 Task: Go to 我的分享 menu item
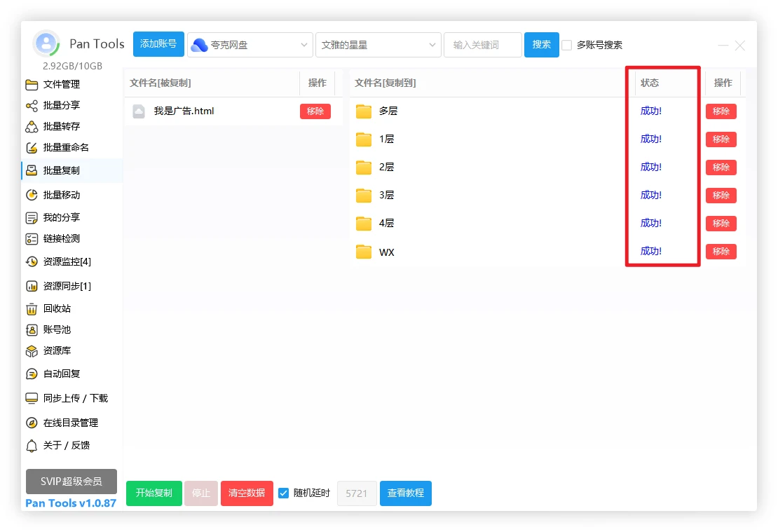(x=62, y=217)
